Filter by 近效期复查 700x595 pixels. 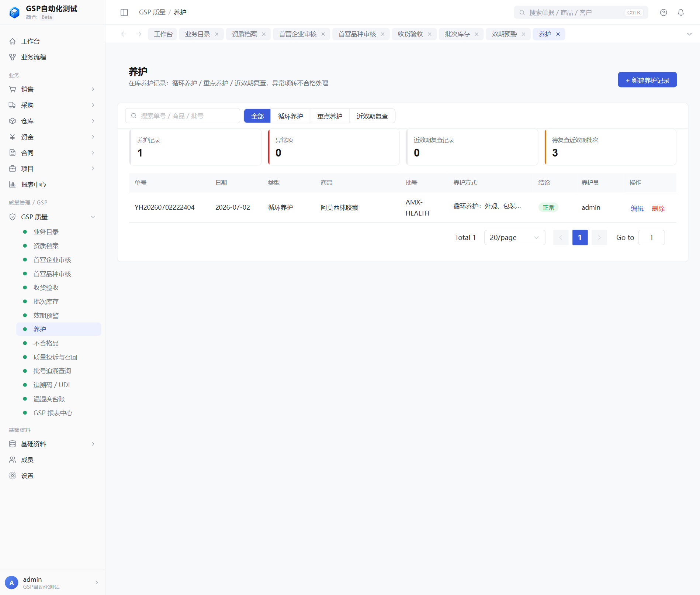372,116
